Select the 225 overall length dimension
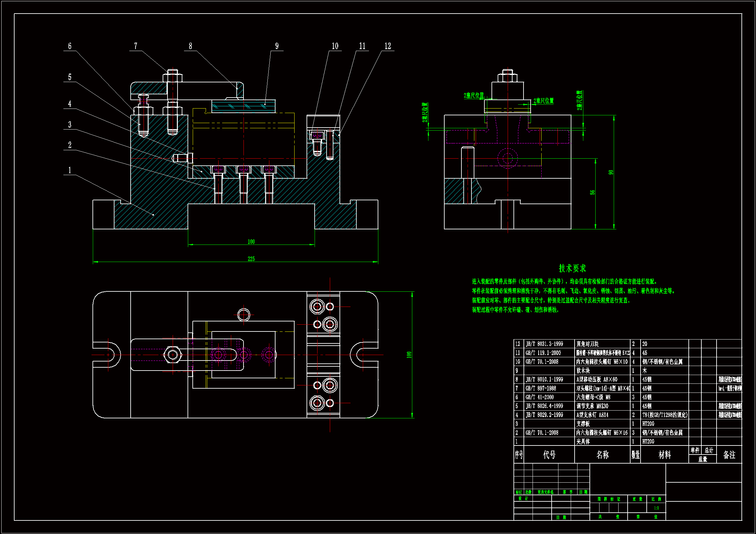756x534 pixels. coord(251,259)
